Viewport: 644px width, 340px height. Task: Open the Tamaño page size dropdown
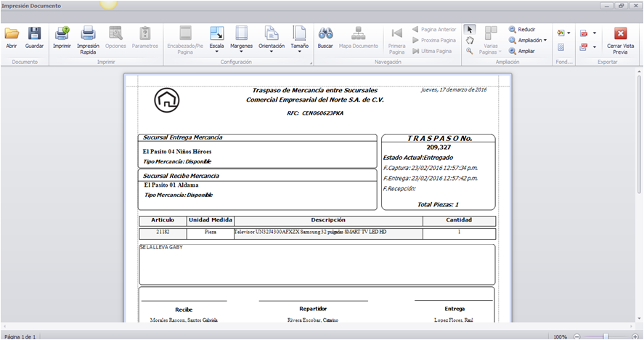pos(299,39)
